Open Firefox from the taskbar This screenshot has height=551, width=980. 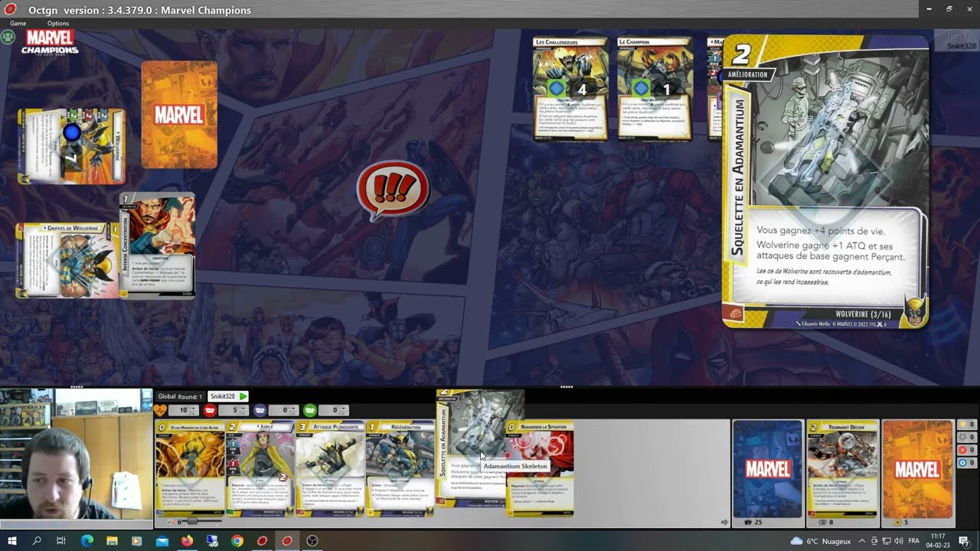pos(187,540)
